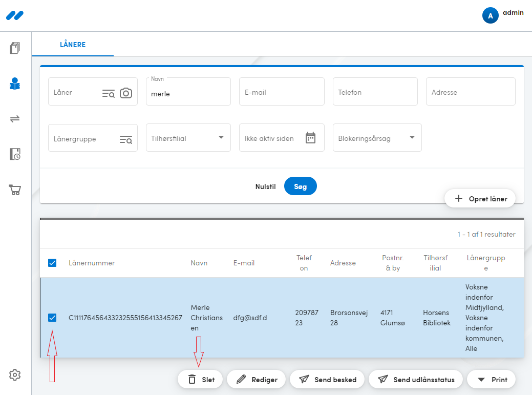Click the Opret låner button
Image resolution: width=532 pixels, height=395 pixels.
coord(480,198)
